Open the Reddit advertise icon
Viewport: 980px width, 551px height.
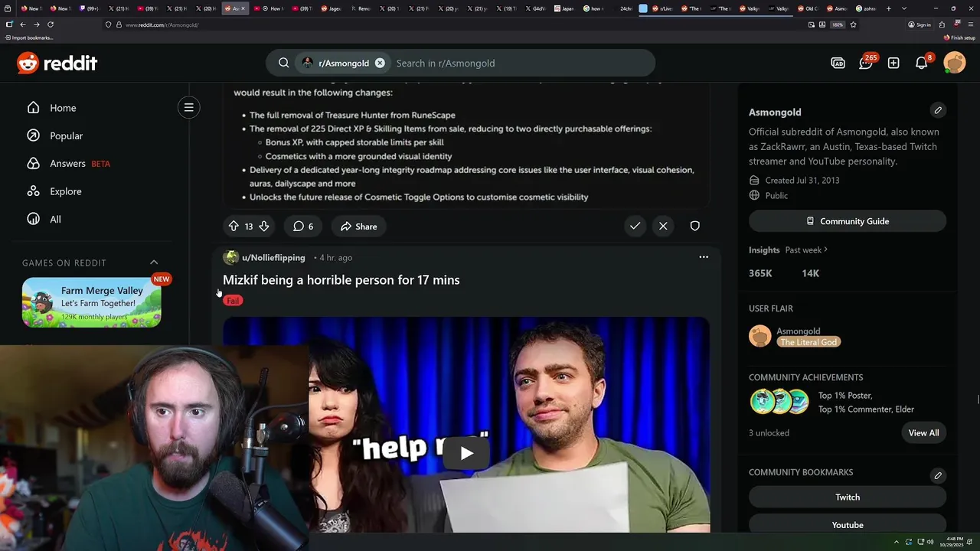point(838,63)
